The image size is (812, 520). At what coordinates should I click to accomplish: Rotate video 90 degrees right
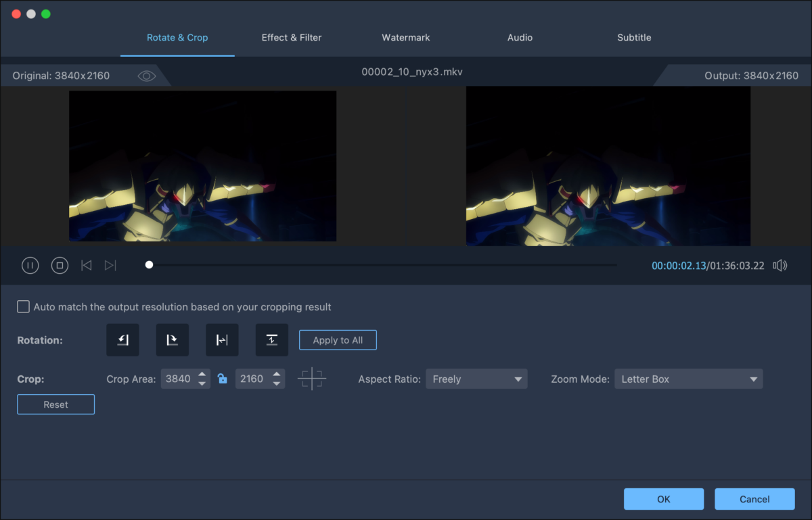(x=172, y=340)
